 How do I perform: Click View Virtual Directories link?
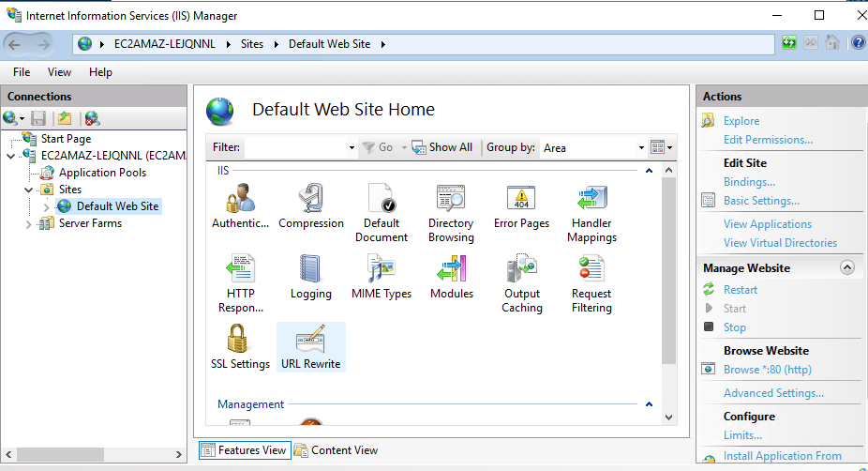(x=780, y=243)
